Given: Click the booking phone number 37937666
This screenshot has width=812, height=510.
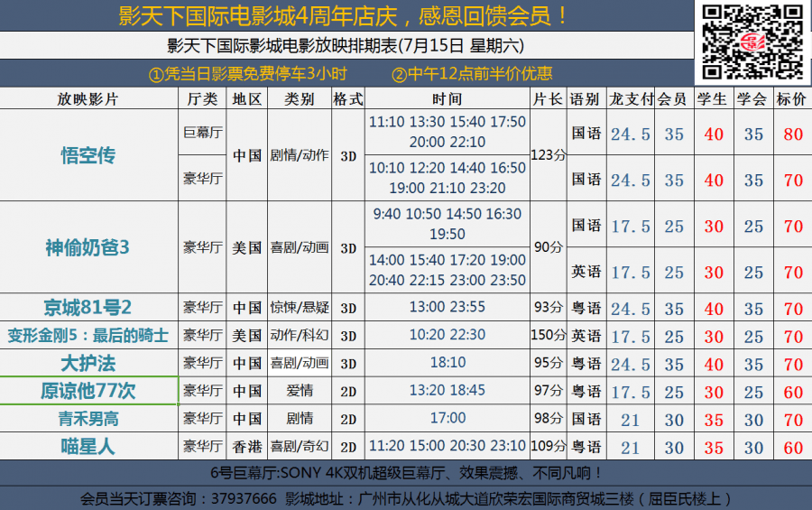Looking at the screenshot, I should click(x=244, y=499).
